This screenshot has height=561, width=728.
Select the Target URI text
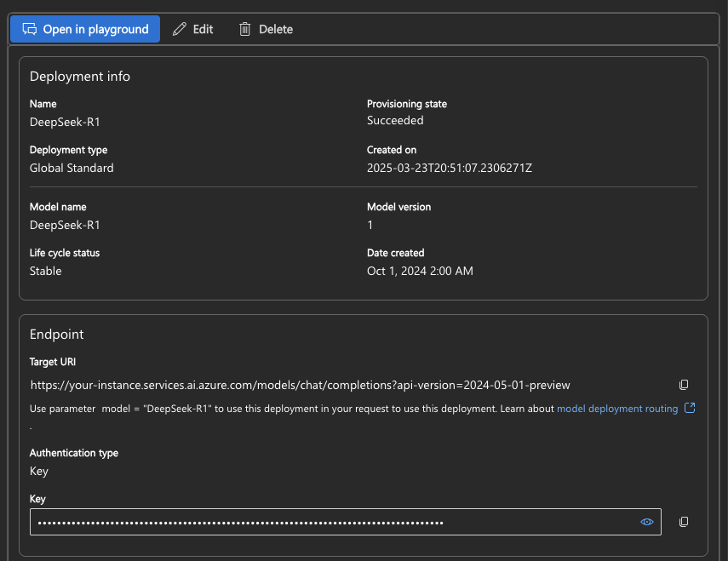click(x=300, y=385)
